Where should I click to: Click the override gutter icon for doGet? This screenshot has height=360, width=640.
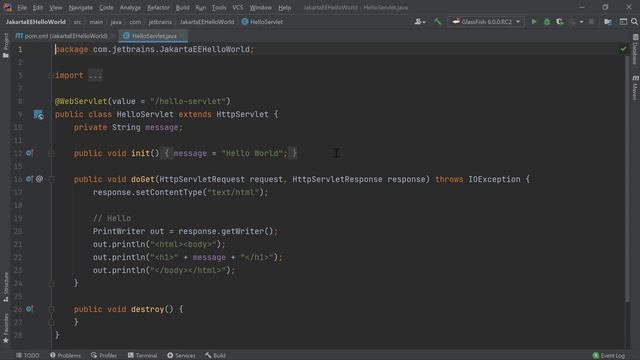click(x=29, y=179)
